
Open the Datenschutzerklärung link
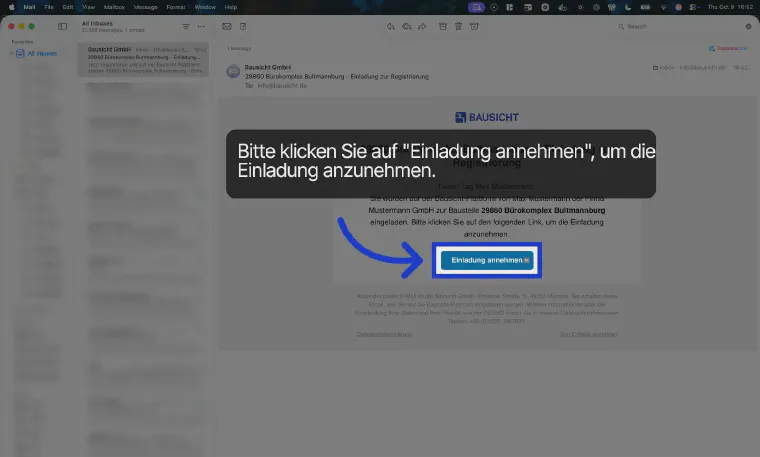coord(384,334)
